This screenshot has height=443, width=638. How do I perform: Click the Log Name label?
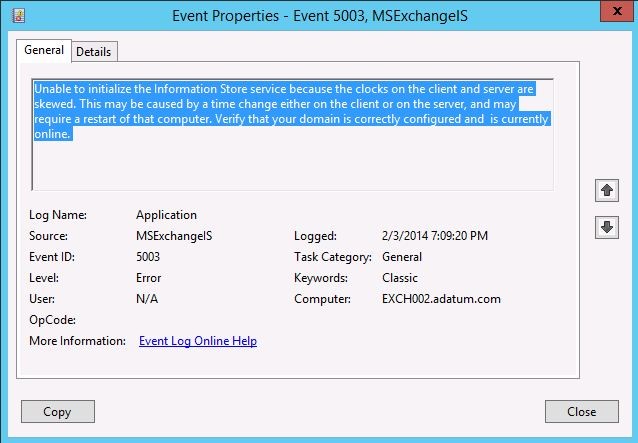coord(58,215)
